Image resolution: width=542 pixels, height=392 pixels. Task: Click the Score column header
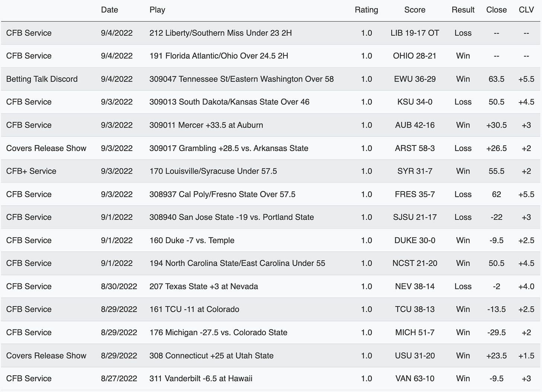(x=415, y=10)
